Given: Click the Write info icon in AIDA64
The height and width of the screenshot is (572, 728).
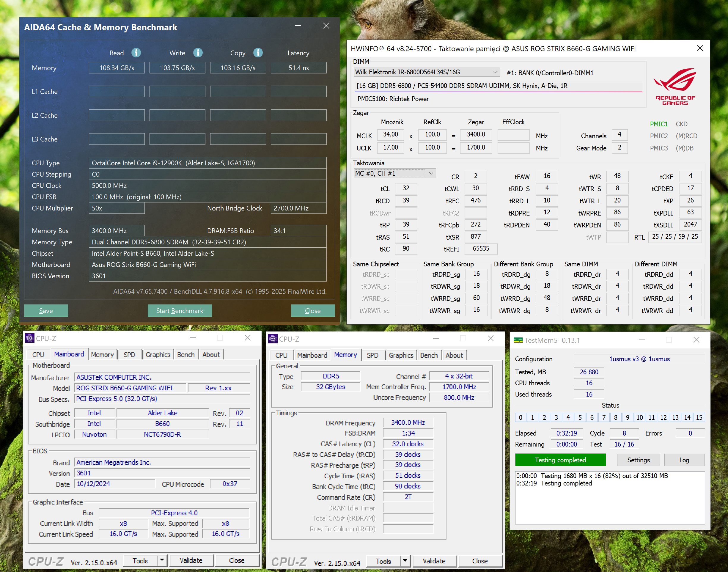Looking at the screenshot, I should tap(198, 53).
